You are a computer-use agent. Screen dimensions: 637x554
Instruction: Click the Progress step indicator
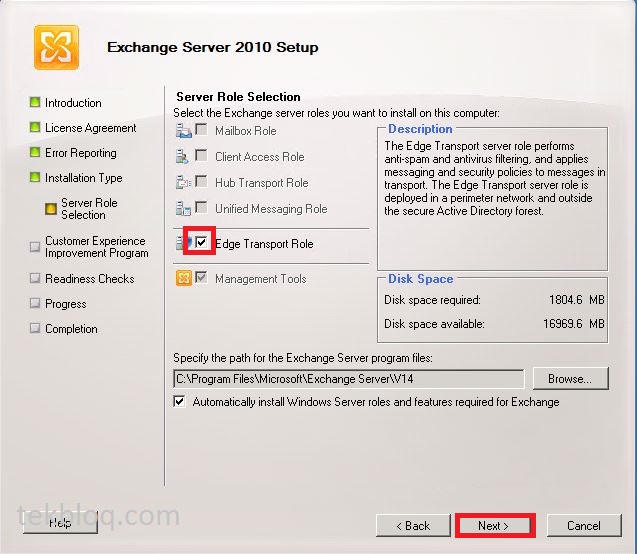click(x=35, y=303)
